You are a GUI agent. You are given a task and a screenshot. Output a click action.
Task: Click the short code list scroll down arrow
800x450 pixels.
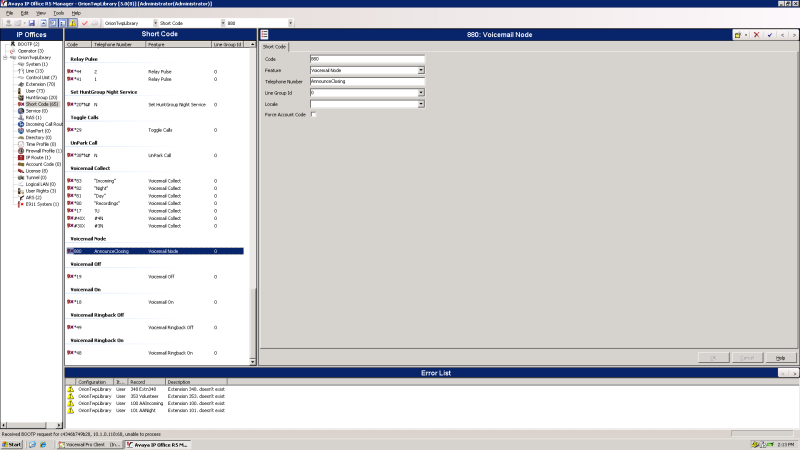coord(253,362)
